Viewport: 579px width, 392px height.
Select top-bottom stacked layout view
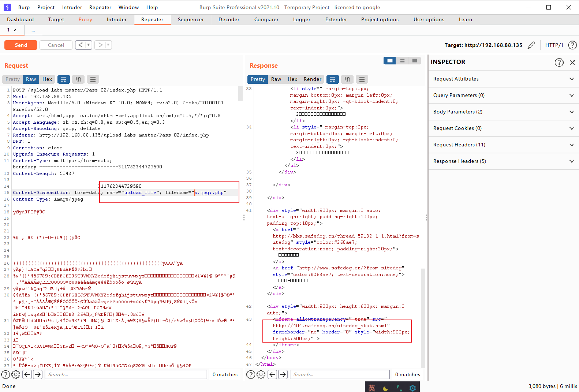402,60
